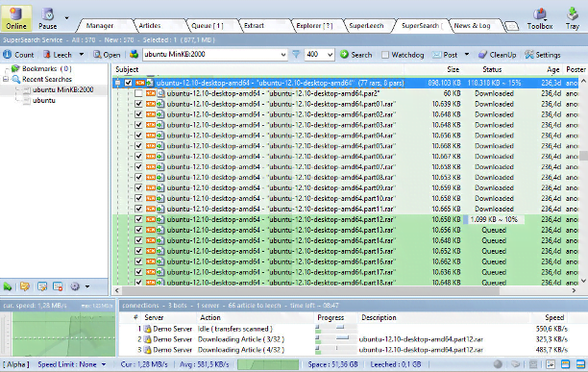Image resolution: width=588 pixels, height=372 pixels.
Task: Select the ubuntu recent search item
Action: point(44,101)
